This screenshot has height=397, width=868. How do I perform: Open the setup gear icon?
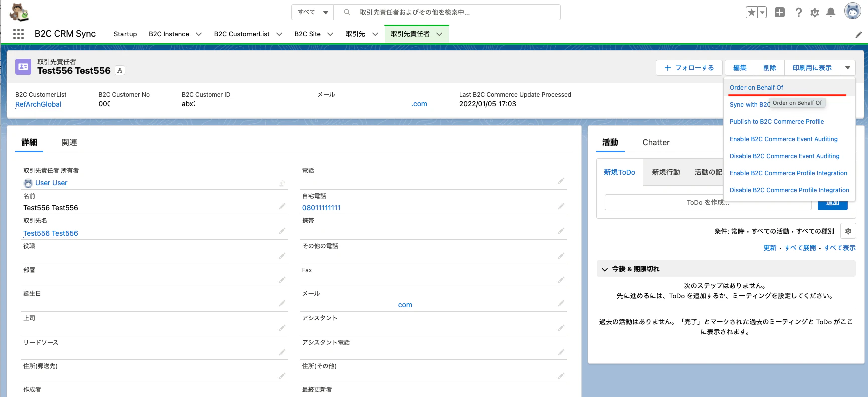click(x=815, y=12)
